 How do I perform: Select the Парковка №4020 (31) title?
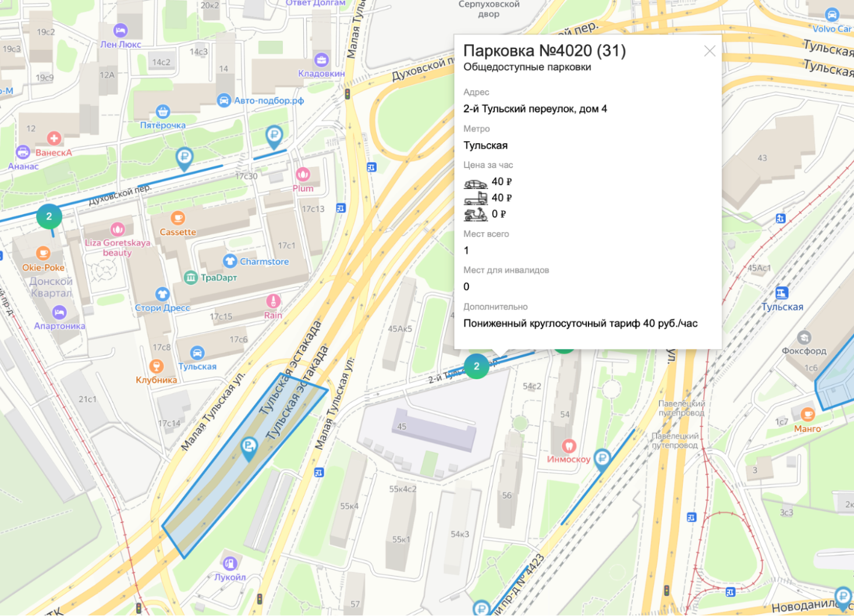tap(544, 51)
